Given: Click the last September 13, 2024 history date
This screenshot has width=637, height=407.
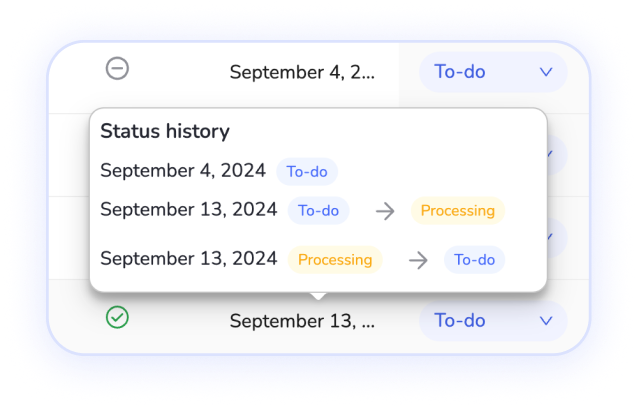Looking at the screenshot, I should tap(188, 259).
